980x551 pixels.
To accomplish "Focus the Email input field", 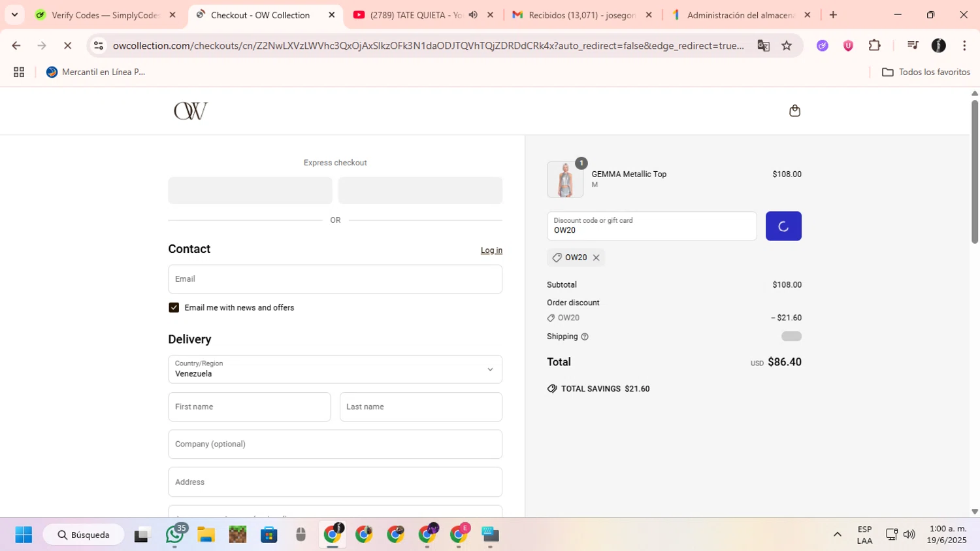I will point(335,279).
